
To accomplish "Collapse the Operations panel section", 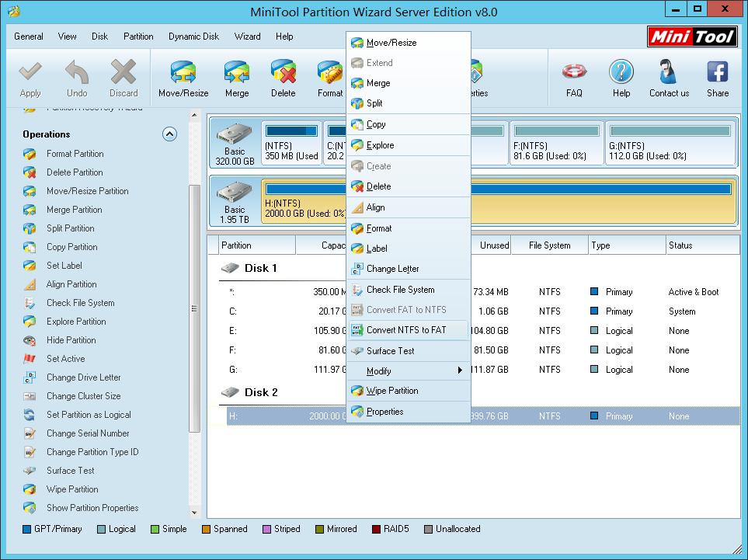I will coord(169,134).
